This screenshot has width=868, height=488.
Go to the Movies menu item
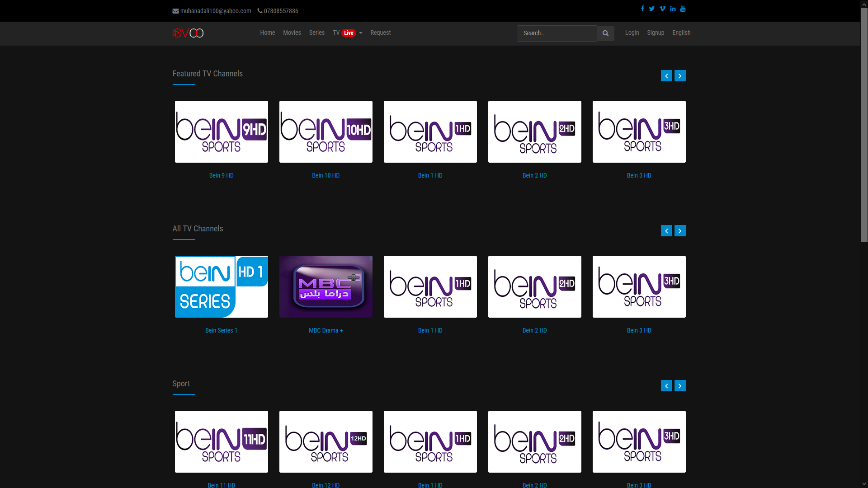coord(292,33)
